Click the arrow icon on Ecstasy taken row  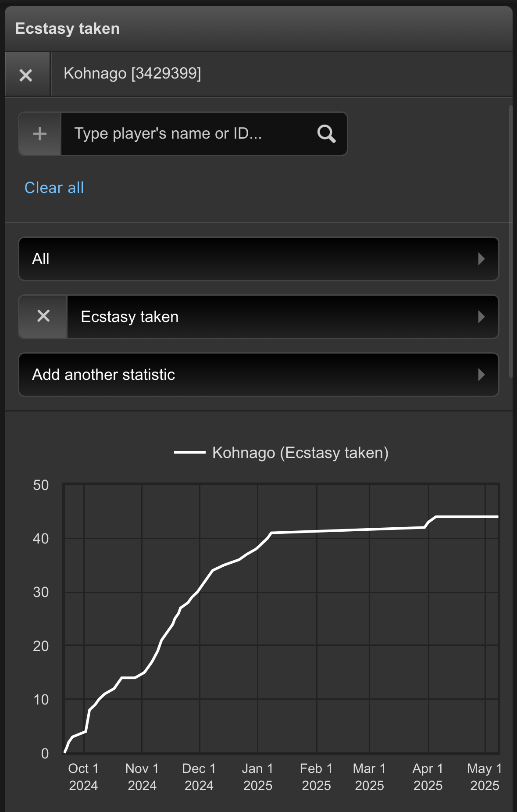coord(481,317)
